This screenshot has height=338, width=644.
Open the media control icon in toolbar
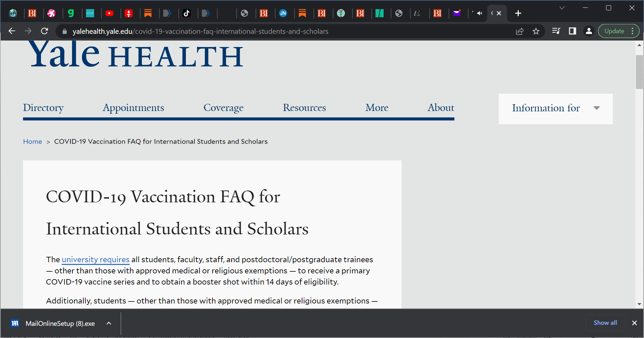[556, 31]
